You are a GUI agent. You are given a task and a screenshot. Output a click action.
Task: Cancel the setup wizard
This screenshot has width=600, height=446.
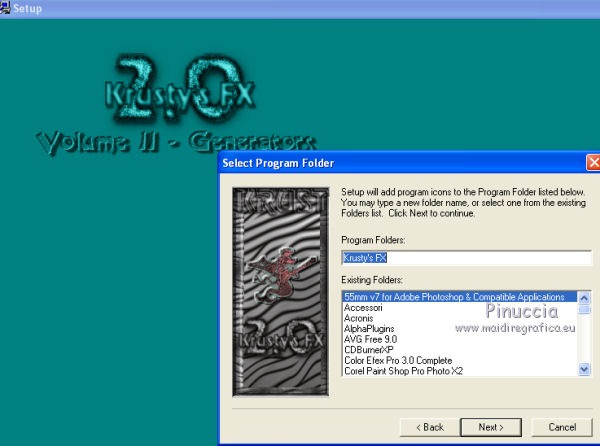(x=562, y=427)
